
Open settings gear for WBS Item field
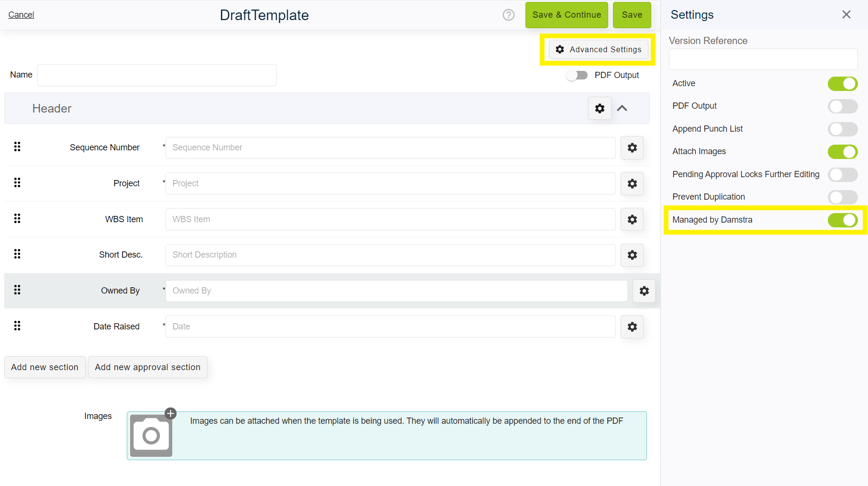[632, 219]
